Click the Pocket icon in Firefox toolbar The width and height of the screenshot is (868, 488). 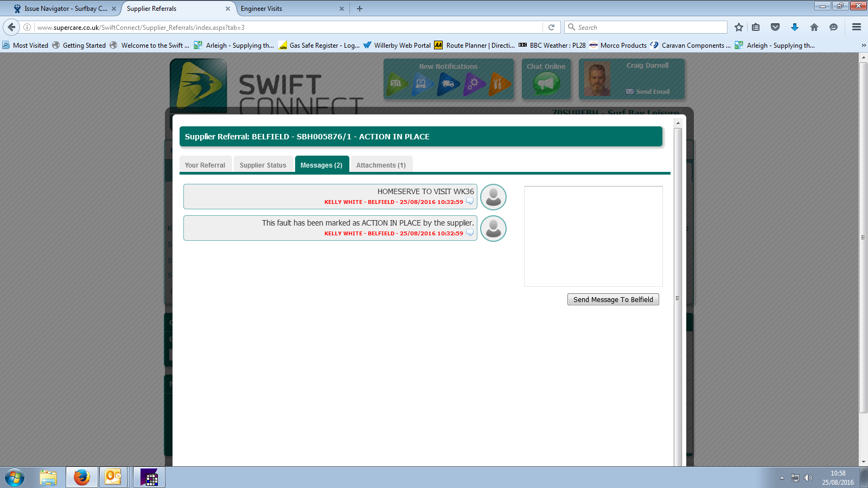click(x=775, y=27)
